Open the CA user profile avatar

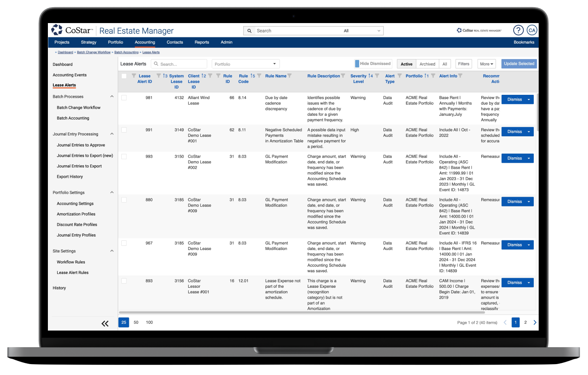532,31
